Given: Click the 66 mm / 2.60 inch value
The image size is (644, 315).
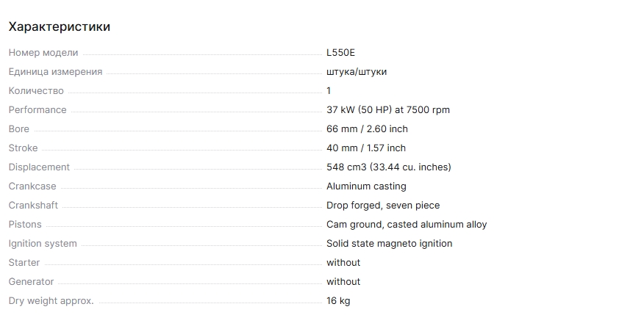Looking at the screenshot, I should point(367,129).
